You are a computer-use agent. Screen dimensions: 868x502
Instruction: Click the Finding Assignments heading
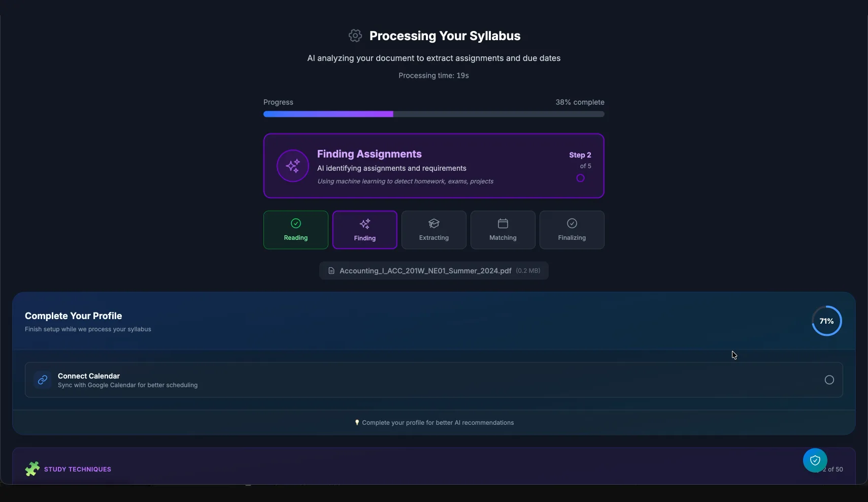pyautogui.click(x=370, y=154)
